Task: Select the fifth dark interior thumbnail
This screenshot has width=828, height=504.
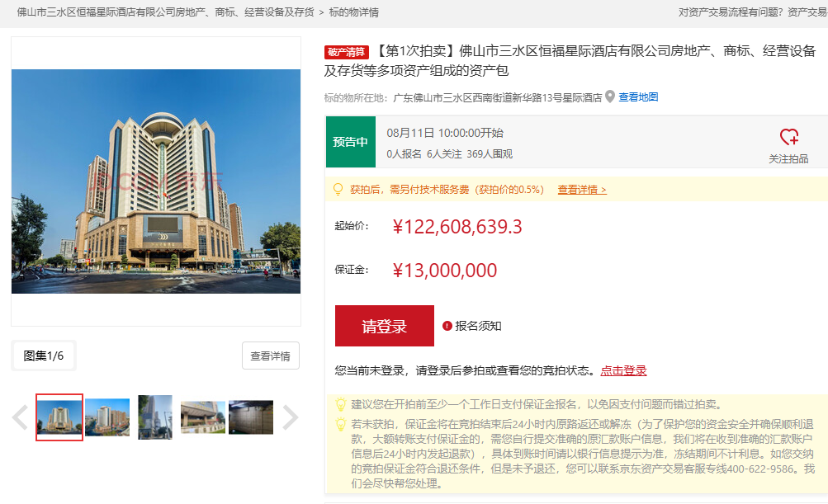Action: (251, 417)
